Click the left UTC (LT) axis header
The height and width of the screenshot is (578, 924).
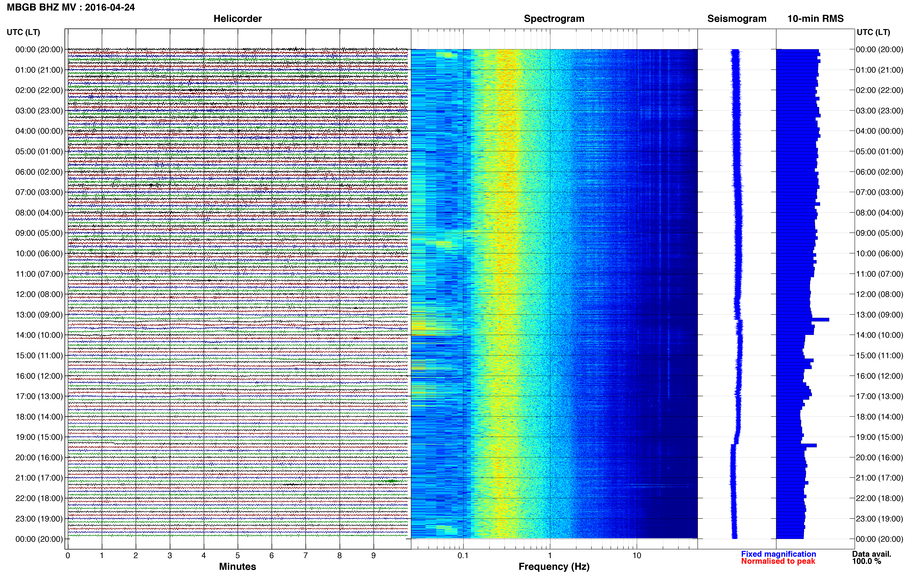pyautogui.click(x=23, y=32)
